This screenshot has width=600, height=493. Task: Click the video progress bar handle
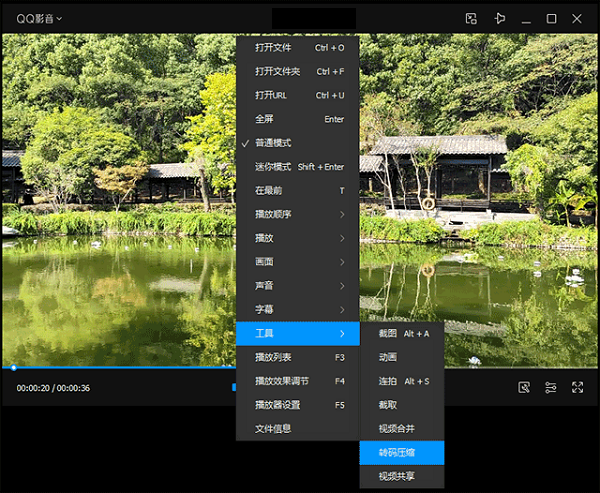click(14, 368)
